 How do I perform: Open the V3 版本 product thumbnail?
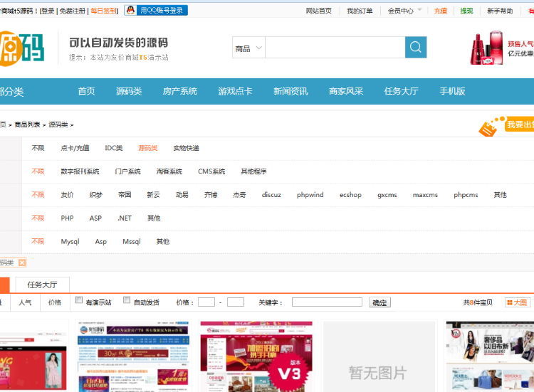click(x=256, y=356)
